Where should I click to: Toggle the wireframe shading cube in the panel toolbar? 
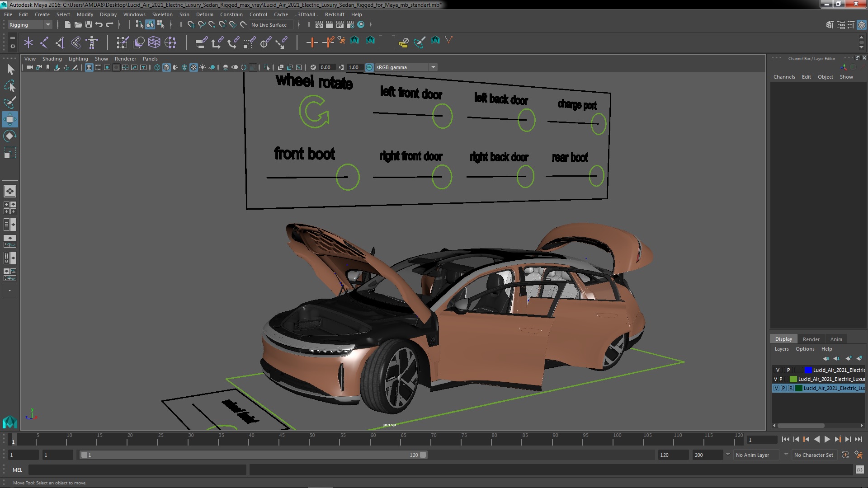click(157, 67)
